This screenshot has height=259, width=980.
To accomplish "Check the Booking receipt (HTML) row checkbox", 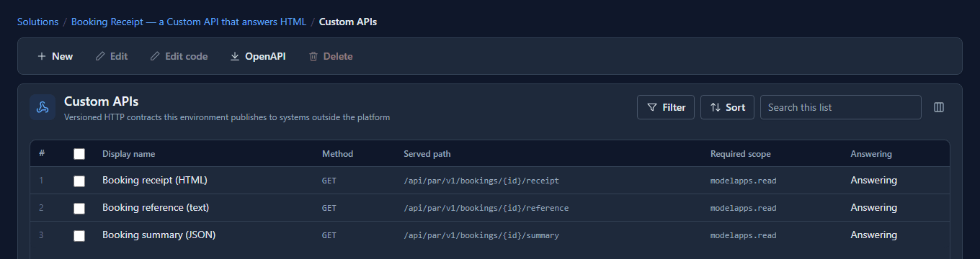I will tap(79, 181).
